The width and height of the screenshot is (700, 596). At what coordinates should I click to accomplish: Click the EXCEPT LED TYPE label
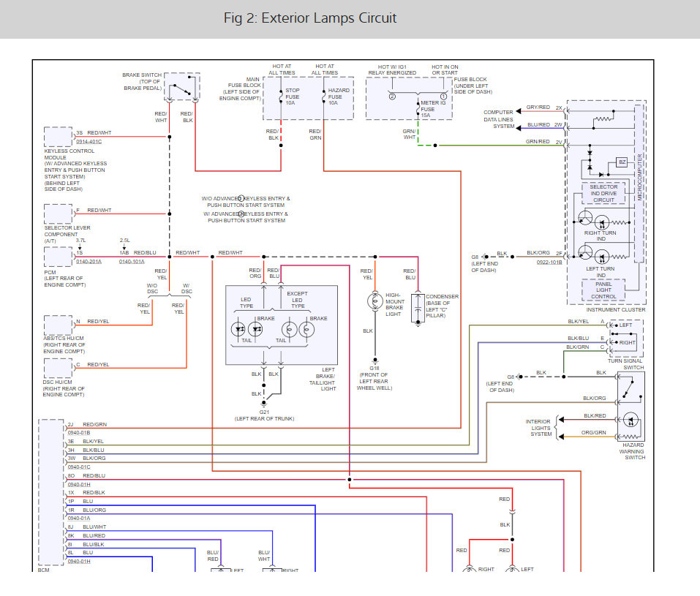click(x=297, y=300)
